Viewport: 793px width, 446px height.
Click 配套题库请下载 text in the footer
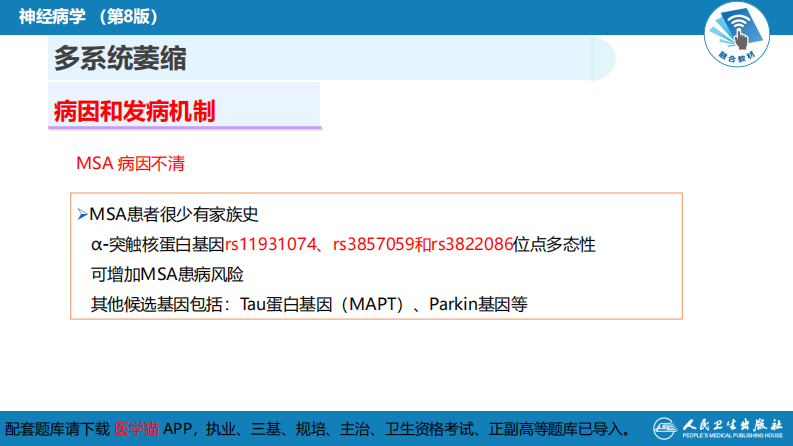[x=57, y=429]
